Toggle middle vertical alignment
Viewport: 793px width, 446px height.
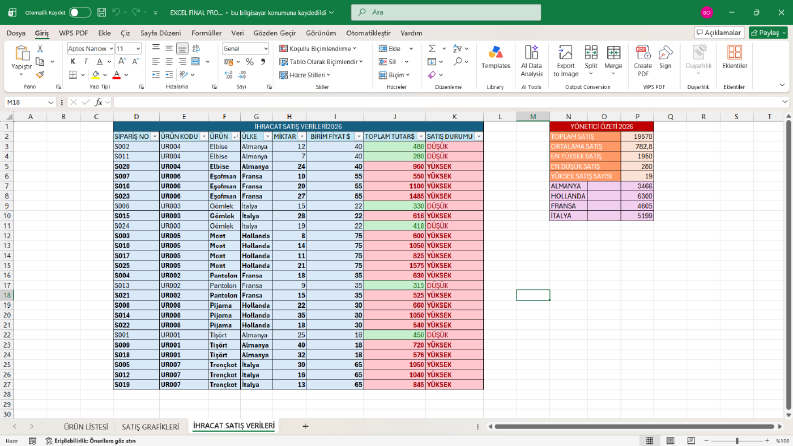tap(169, 49)
